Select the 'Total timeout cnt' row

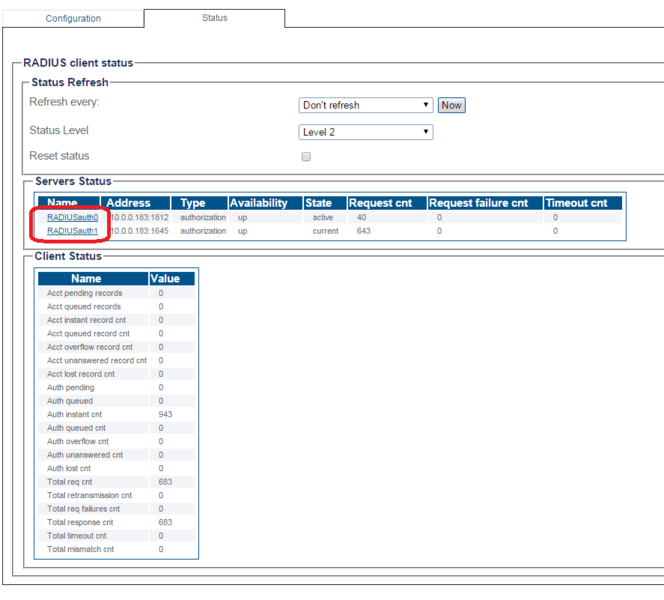116,536
